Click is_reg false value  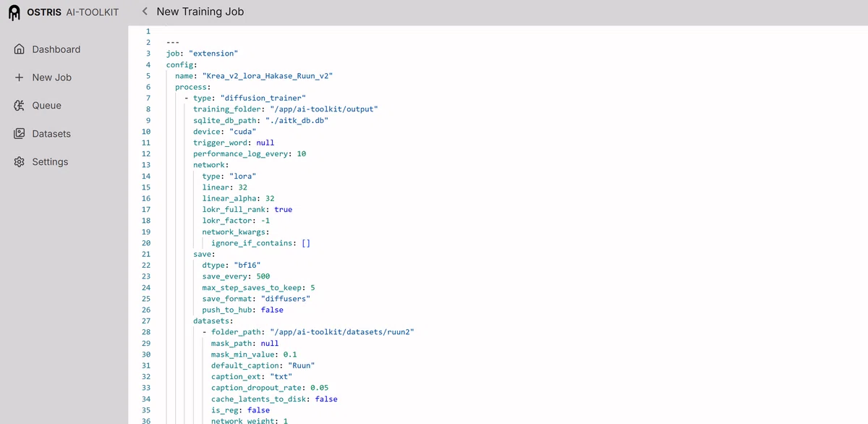click(x=258, y=410)
